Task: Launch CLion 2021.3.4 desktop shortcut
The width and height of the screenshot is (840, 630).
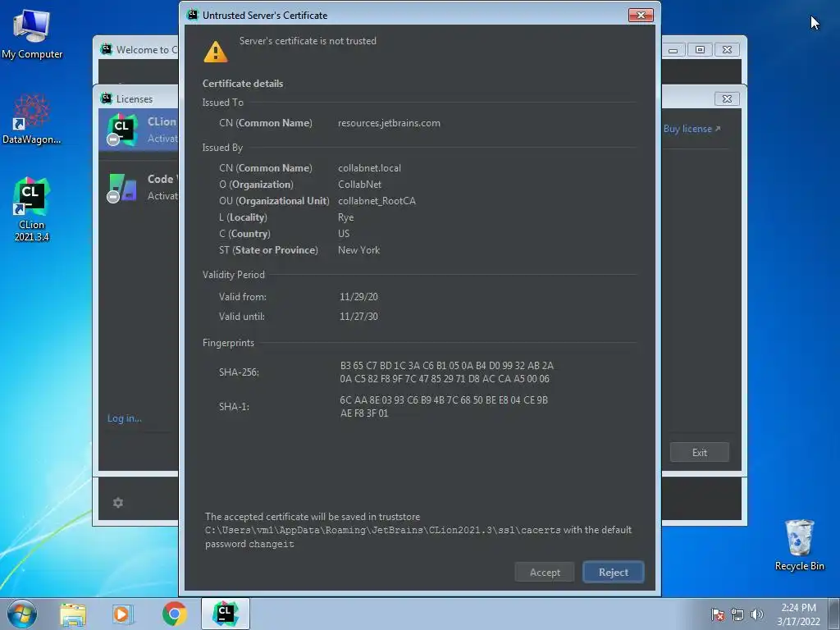Action: 32,209
